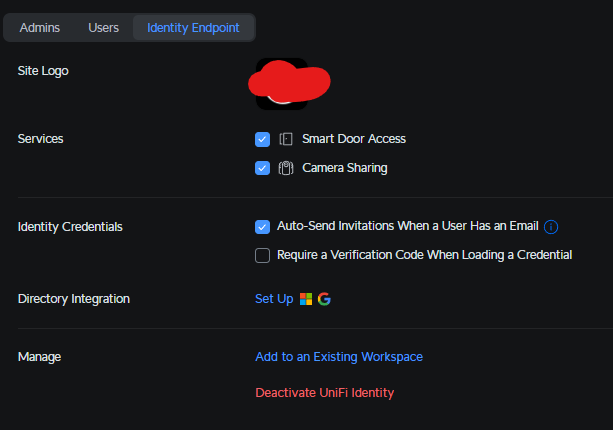The height and width of the screenshot is (430, 613).
Task: Click the Require a Verification Code label text
Action: (x=424, y=255)
